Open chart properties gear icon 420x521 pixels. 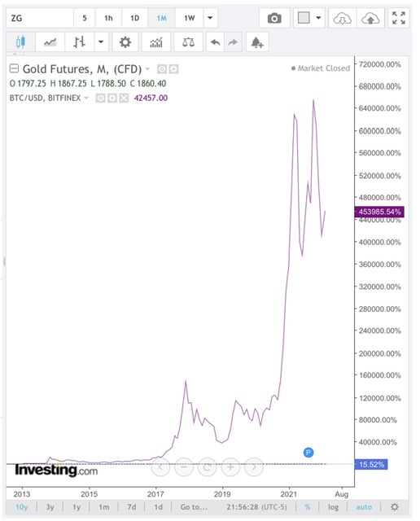pos(125,42)
